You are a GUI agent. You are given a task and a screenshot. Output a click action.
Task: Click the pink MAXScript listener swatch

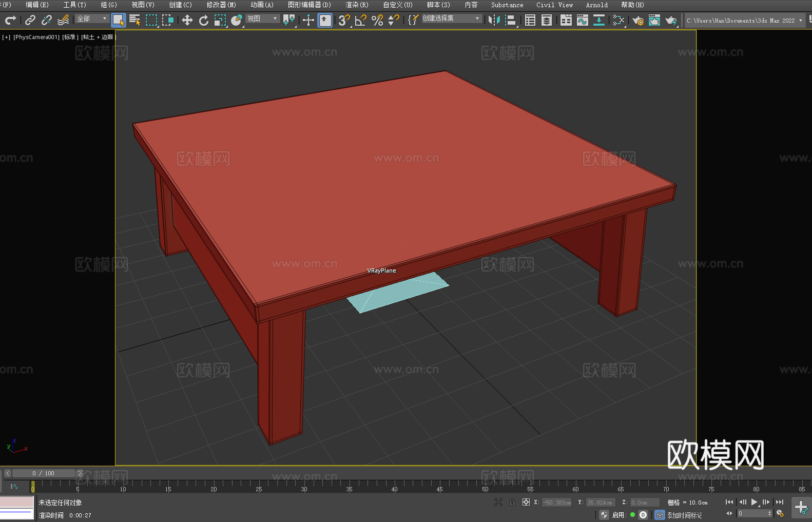pyautogui.click(x=17, y=501)
